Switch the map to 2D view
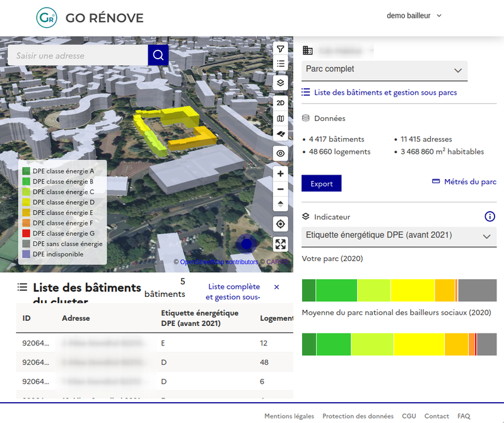504x423 pixels. (281, 103)
